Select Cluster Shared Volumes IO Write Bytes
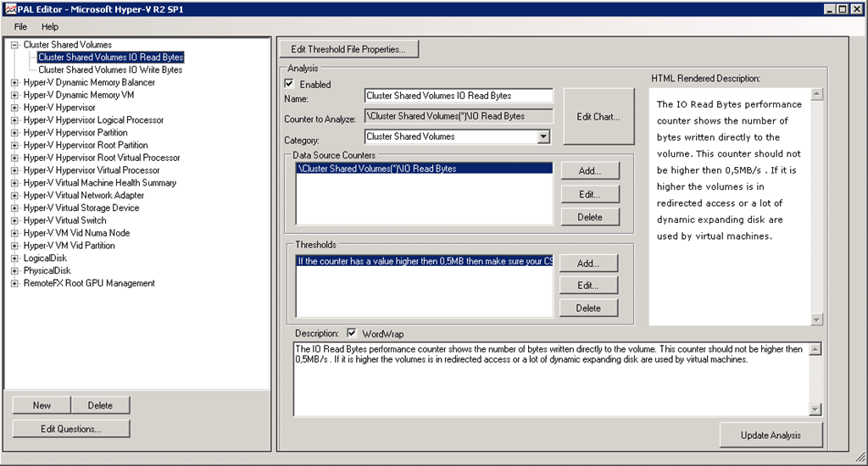This screenshot has height=466, width=868. coord(110,69)
